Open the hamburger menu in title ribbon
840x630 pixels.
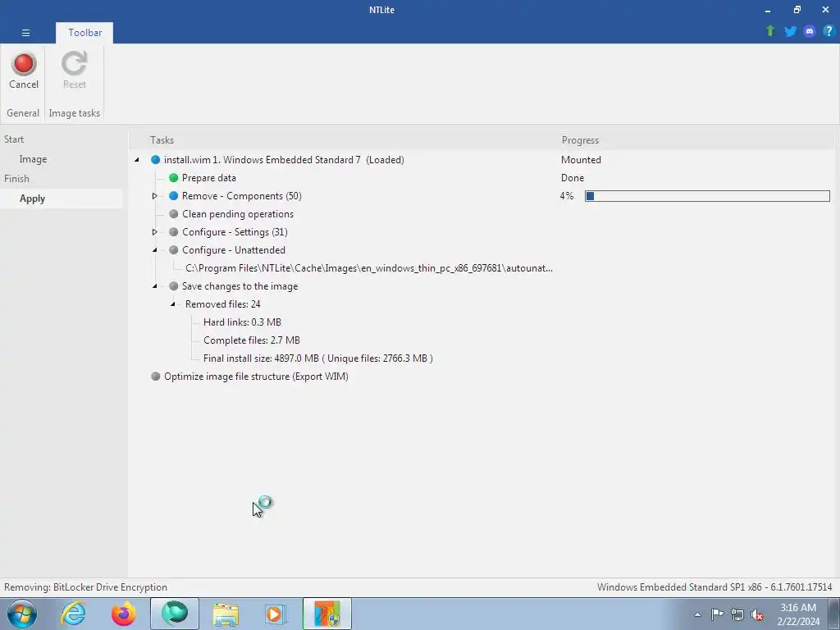[x=25, y=33]
